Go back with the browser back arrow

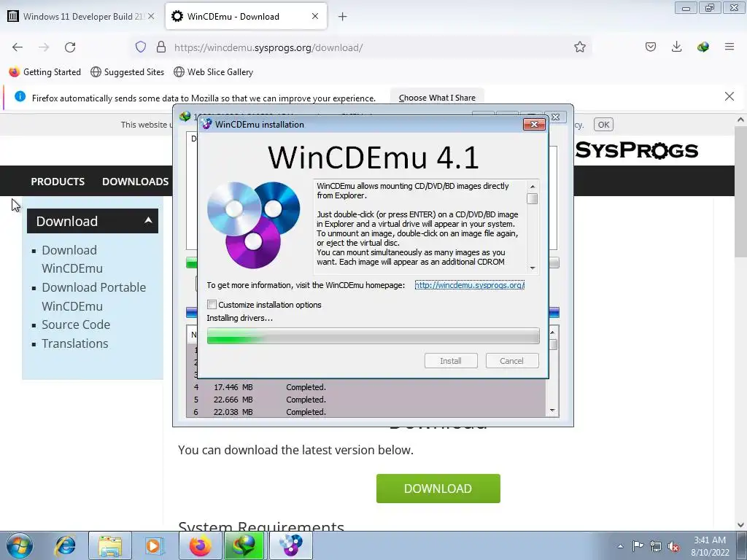point(18,47)
